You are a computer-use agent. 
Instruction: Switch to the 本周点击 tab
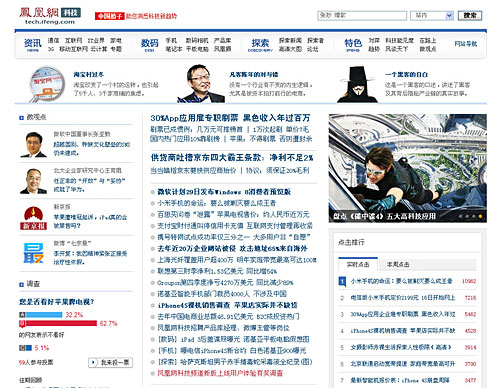398,264
